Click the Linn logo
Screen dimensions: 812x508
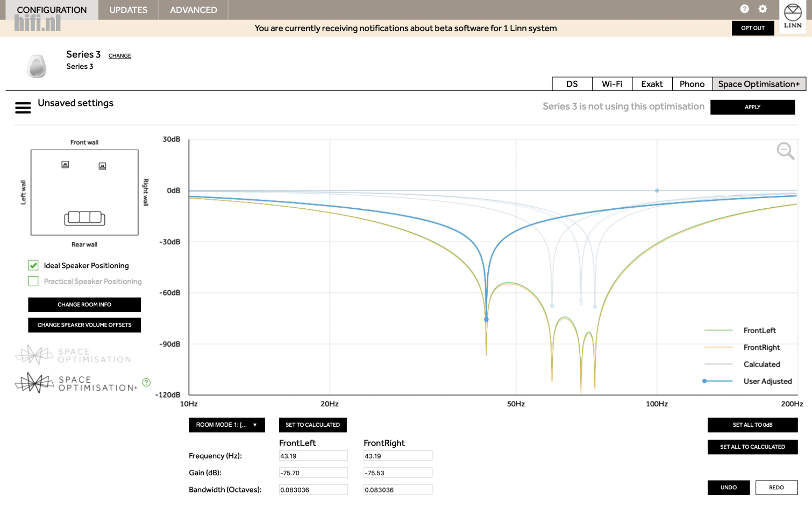coord(793,16)
